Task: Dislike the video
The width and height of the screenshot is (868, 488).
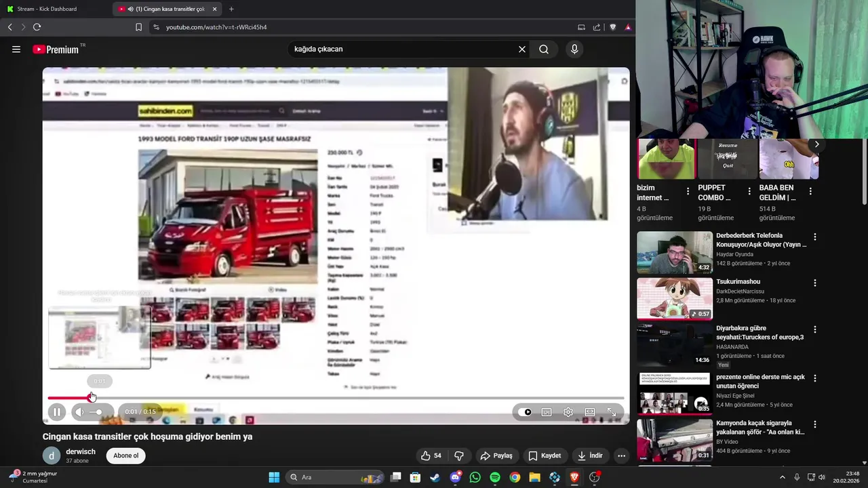Action: click(459, 455)
